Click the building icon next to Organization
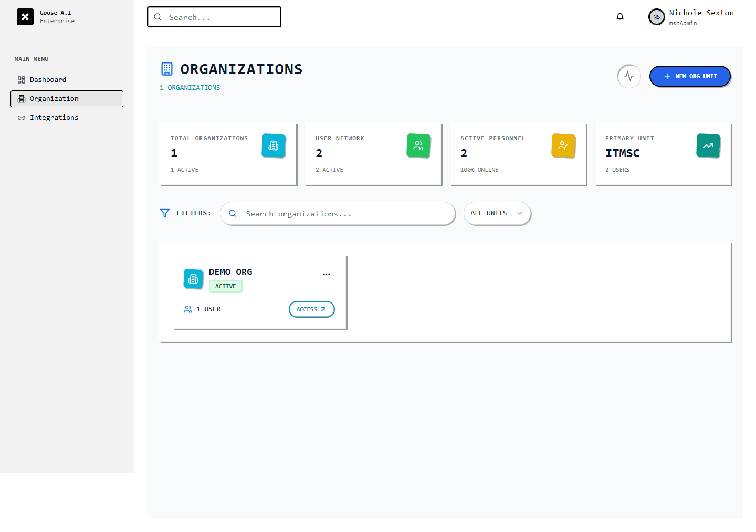Image resolution: width=756 pixels, height=532 pixels. (x=22, y=98)
